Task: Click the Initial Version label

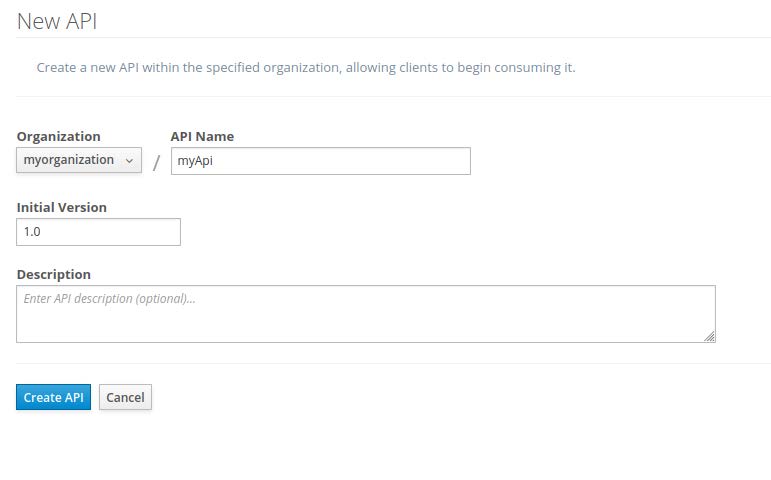Action: pyautogui.click(x=61, y=207)
